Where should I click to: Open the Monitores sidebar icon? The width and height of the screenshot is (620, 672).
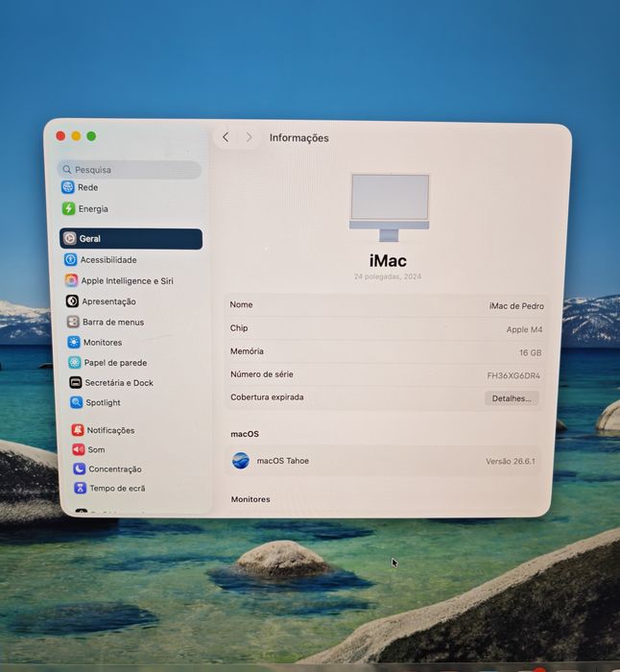pyautogui.click(x=74, y=342)
